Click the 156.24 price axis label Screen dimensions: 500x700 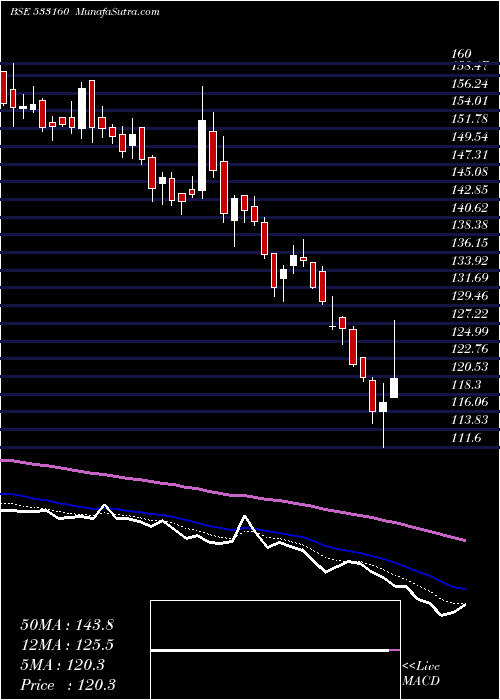point(470,83)
